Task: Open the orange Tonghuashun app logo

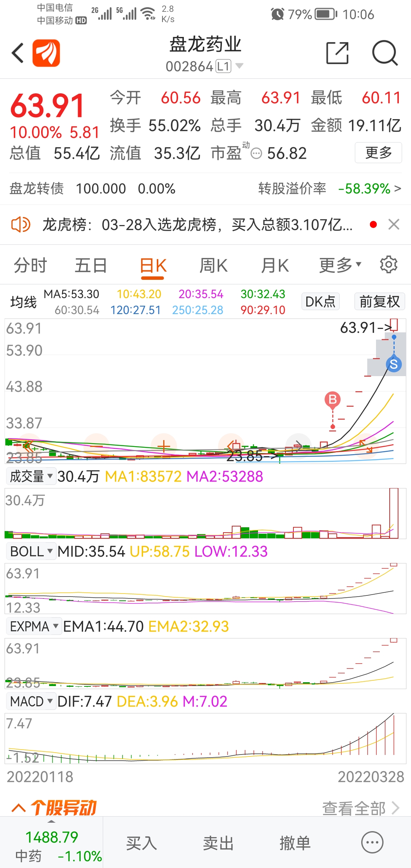Action: click(x=46, y=53)
